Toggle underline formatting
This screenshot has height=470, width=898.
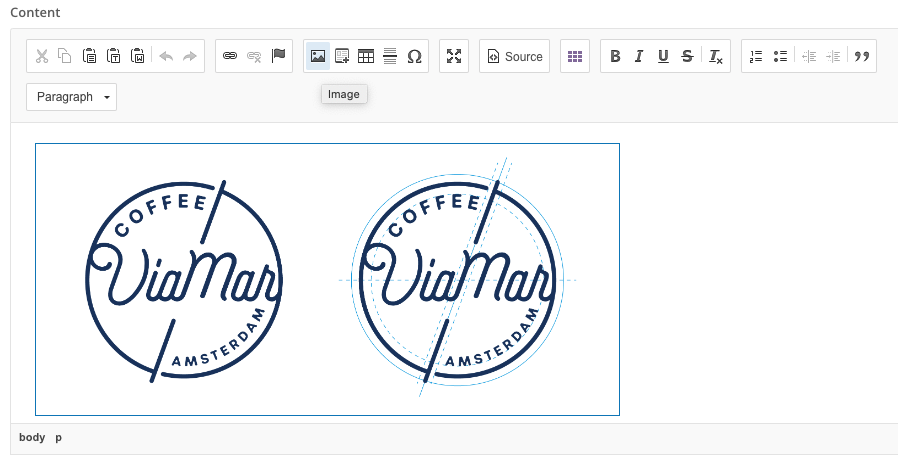(x=663, y=56)
